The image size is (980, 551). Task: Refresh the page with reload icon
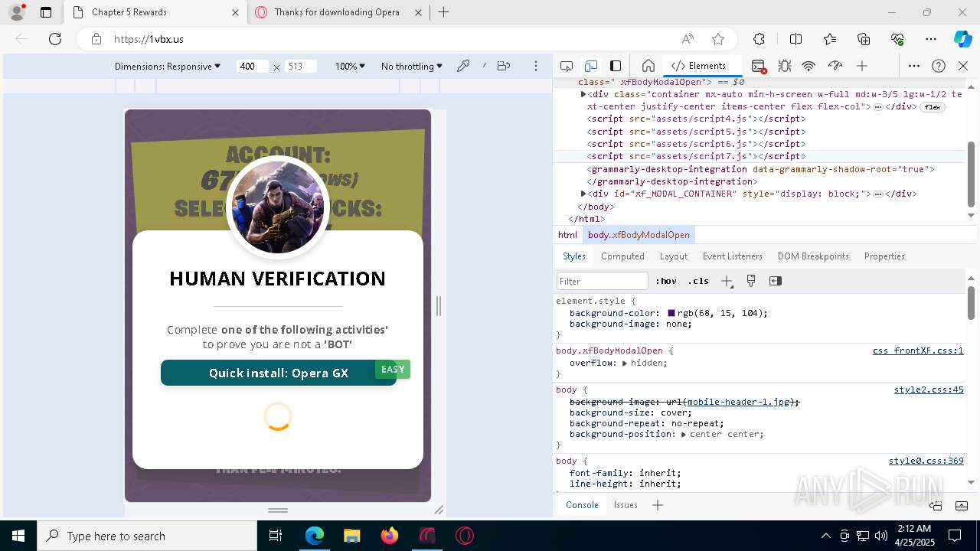[x=55, y=39]
